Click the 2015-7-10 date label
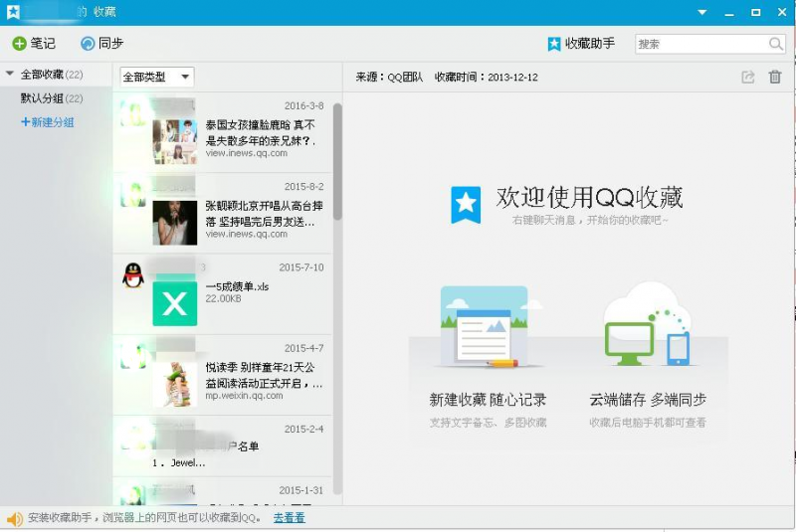 tap(301, 267)
